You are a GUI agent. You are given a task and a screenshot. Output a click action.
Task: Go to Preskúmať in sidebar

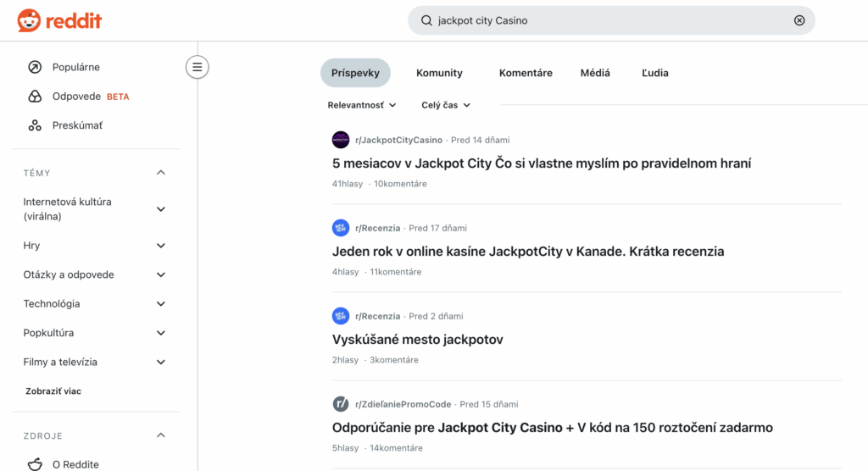click(x=77, y=125)
